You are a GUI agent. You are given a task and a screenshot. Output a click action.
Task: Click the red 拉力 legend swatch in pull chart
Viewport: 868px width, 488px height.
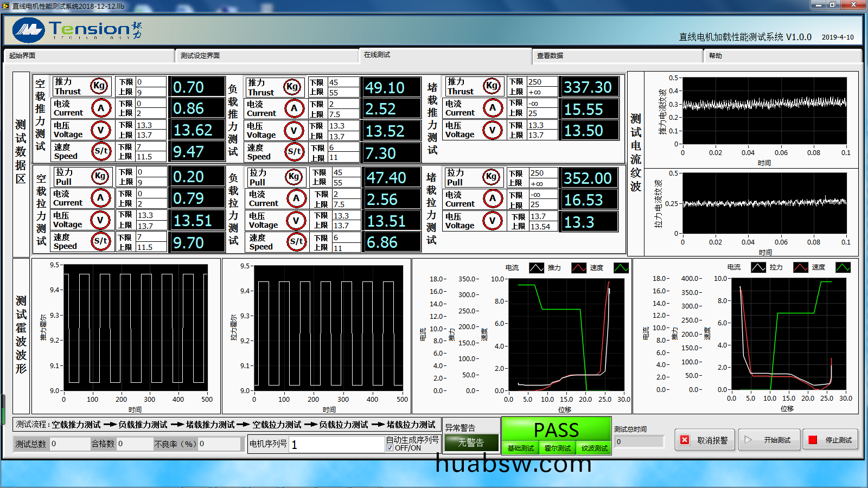[x=800, y=267]
